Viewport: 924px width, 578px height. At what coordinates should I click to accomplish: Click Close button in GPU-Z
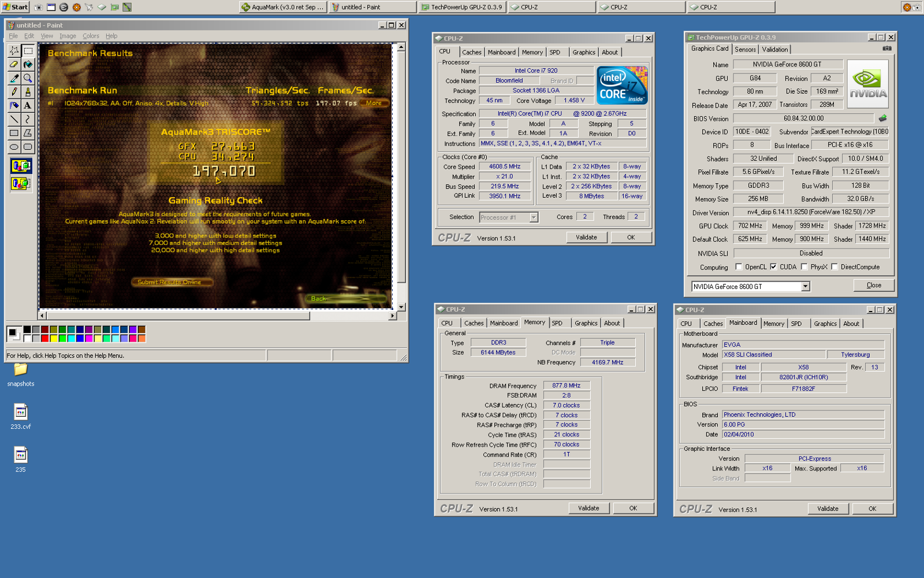874,286
